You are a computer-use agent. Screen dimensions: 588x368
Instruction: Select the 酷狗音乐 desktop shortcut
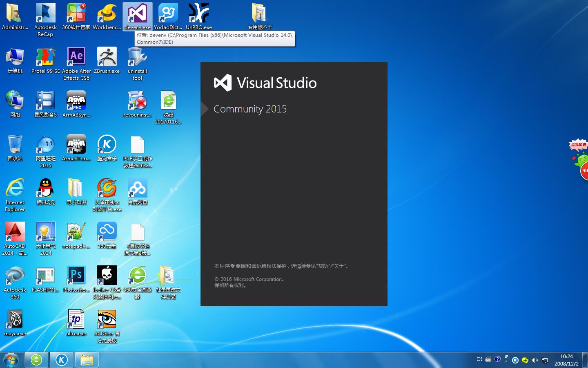(x=107, y=148)
